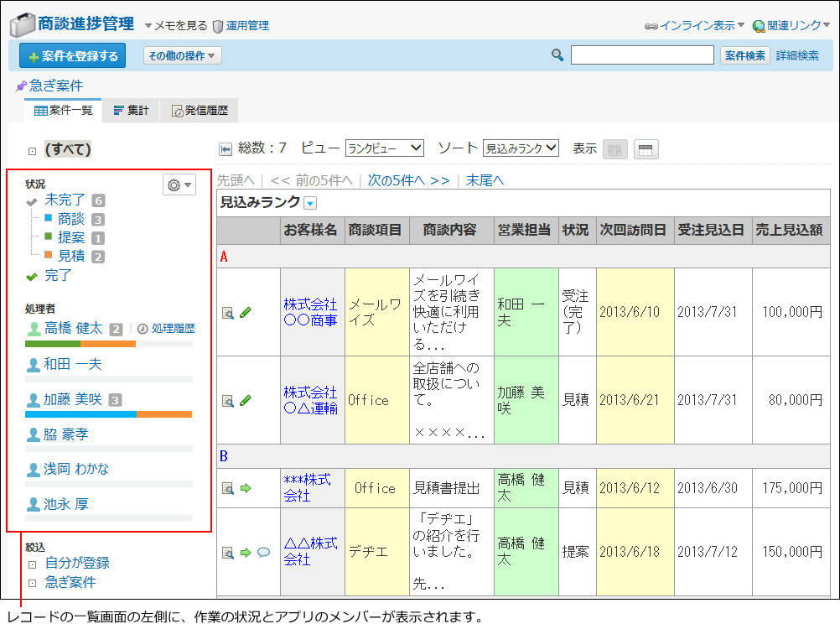Viewport: 840px width, 629px height.
Task: Open その他の操作 dropdown
Action: [182, 55]
